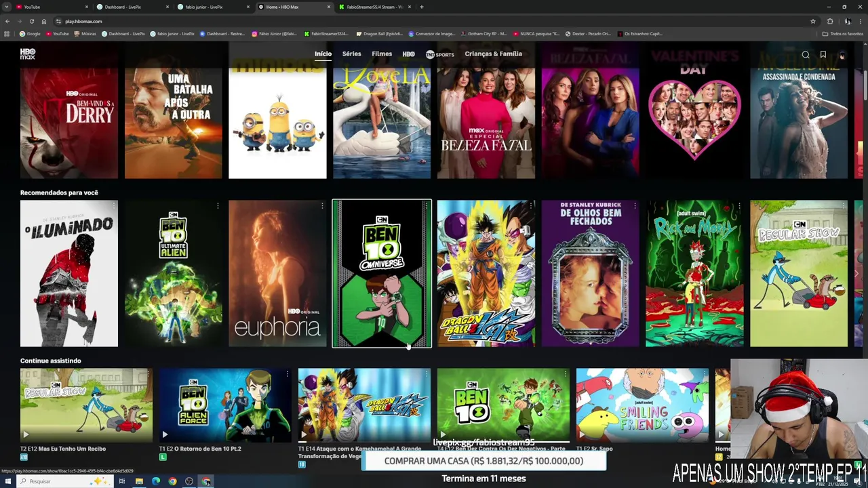
Task: Close the YouTube tab
Action: 87,7
